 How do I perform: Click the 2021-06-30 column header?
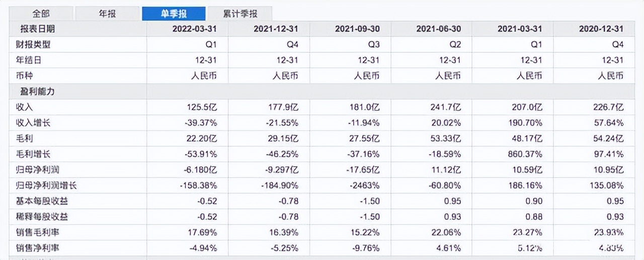439,29
